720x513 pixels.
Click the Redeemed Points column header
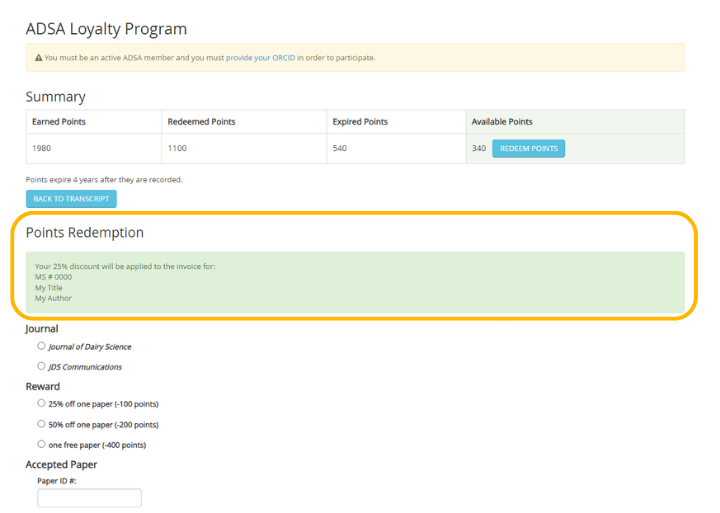[201, 122]
